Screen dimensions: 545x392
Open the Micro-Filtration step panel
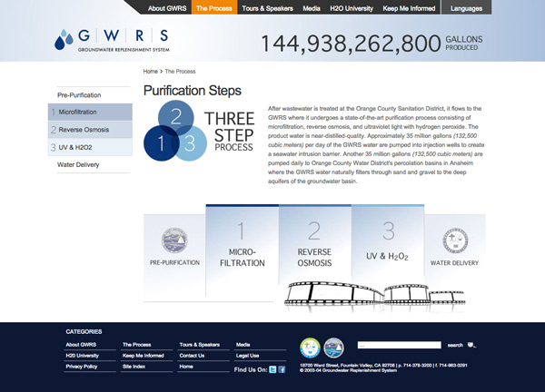click(243, 250)
